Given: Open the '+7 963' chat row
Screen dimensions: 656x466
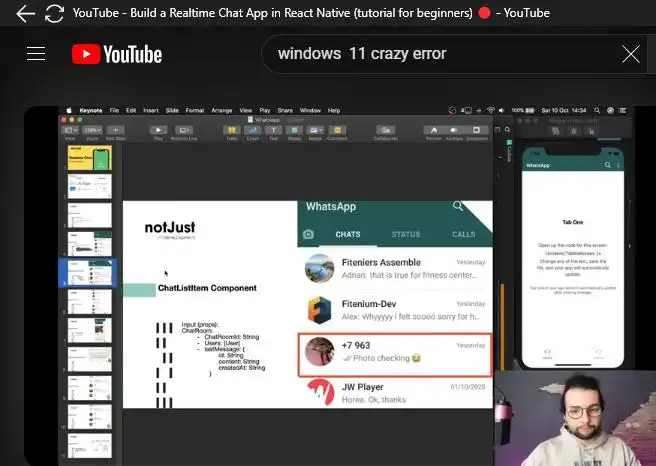Looking at the screenshot, I should click(x=395, y=355).
